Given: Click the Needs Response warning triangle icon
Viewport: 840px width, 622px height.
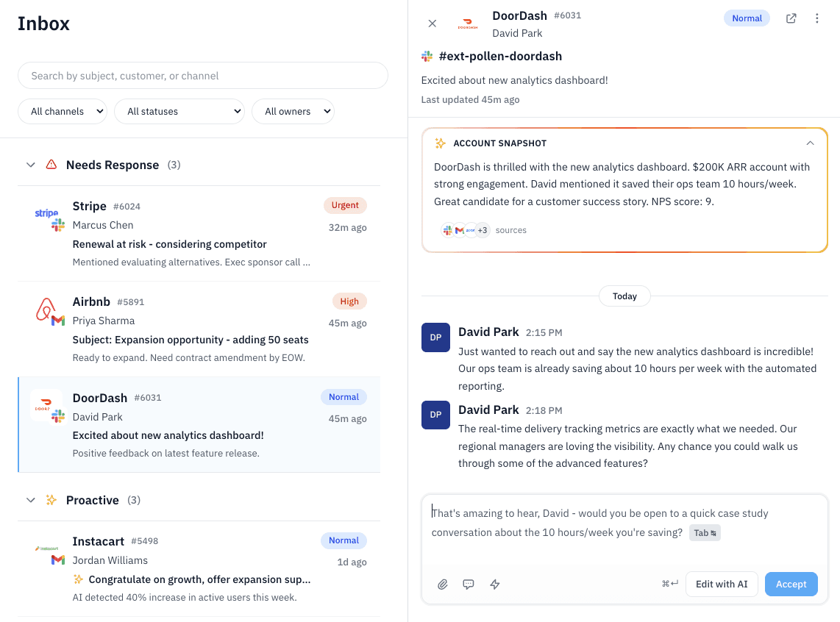Looking at the screenshot, I should point(51,165).
